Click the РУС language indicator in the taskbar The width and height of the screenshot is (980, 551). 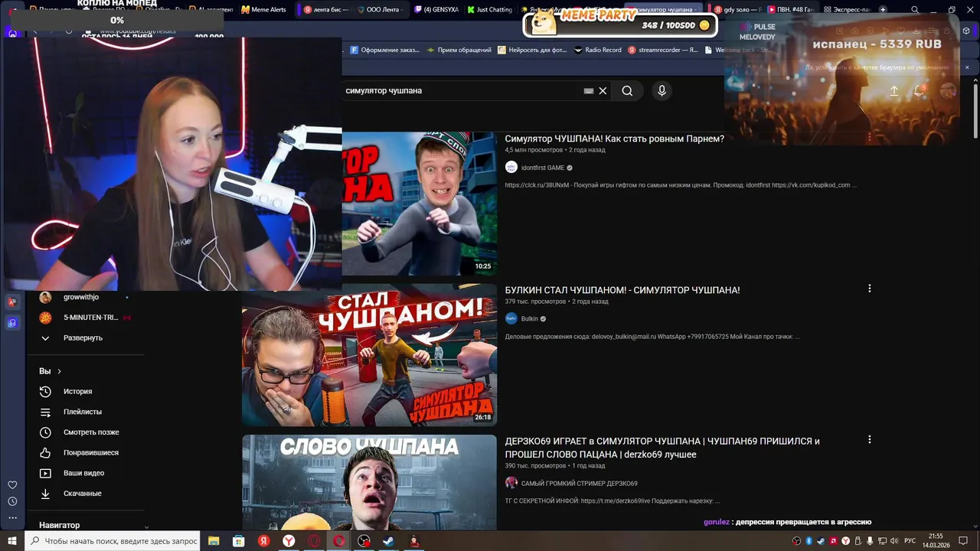[x=910, y=541]
